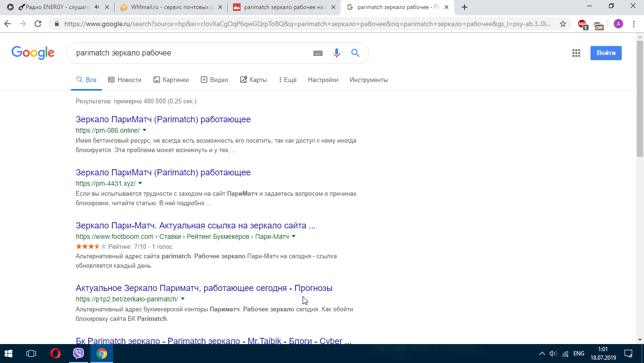
Task: Select the Все search category
Action: pyautogui.click(x=86, y=80)
